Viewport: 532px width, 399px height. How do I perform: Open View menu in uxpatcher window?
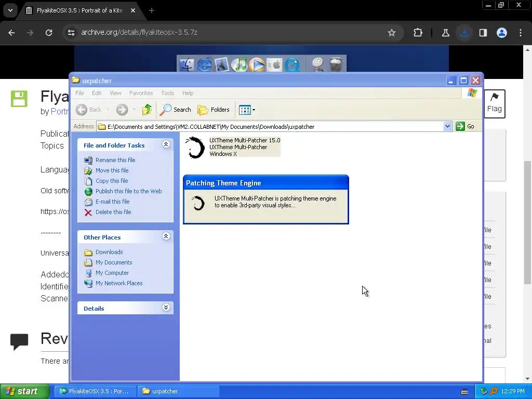coord(115,93)
